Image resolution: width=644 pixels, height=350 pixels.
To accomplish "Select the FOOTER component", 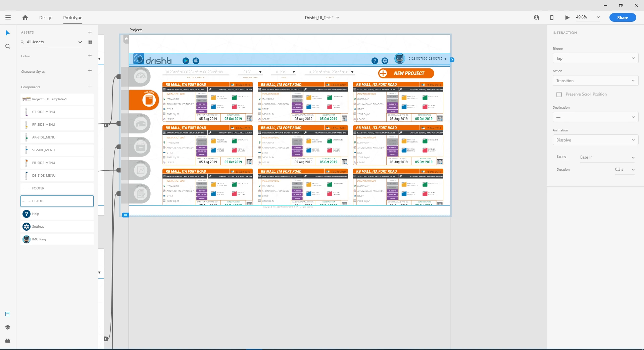I will pos(57,188).
